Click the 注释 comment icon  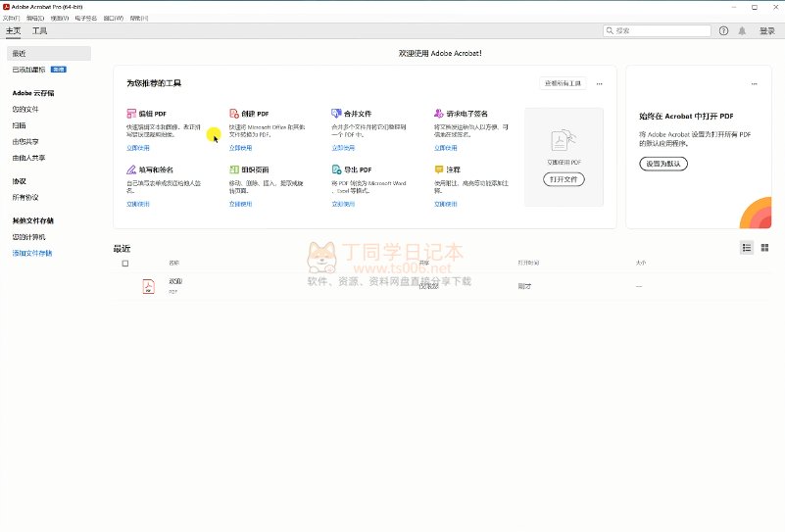[x=438, y=169]
